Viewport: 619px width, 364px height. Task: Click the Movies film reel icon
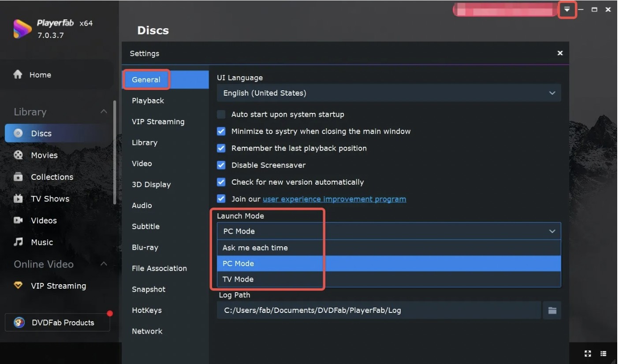pyautogui.click(x=18, y=155)
